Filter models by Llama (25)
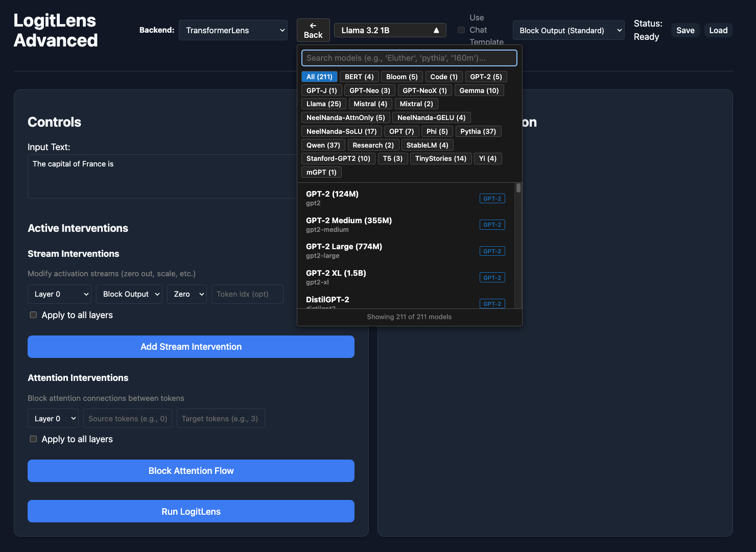Viewport: 756px width, 552px height. point(324,104)
